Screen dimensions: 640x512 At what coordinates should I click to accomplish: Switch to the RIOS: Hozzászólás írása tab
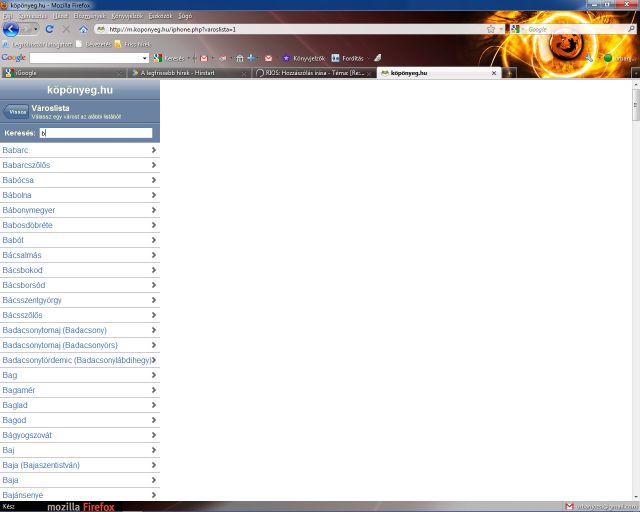pyautogui.click(x=314, y=73)
